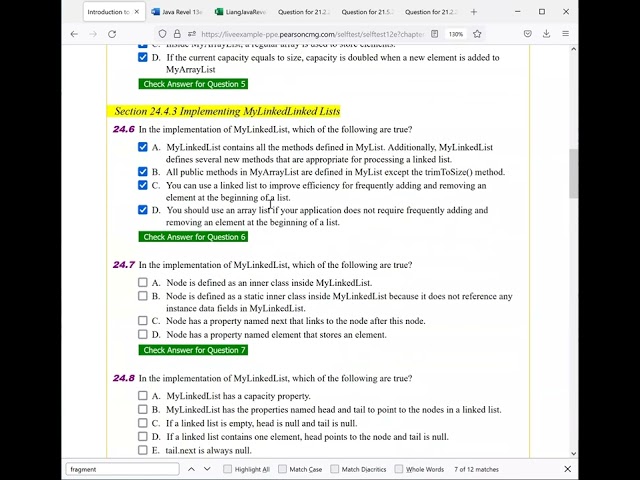Open site permissions icon in address bar
The width and height of the screenshot is (640, 480).
click(x=191, y=34)
